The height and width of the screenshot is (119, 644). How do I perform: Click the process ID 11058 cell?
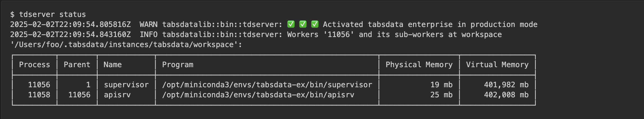pyautogui.click(x=39, y=95)
